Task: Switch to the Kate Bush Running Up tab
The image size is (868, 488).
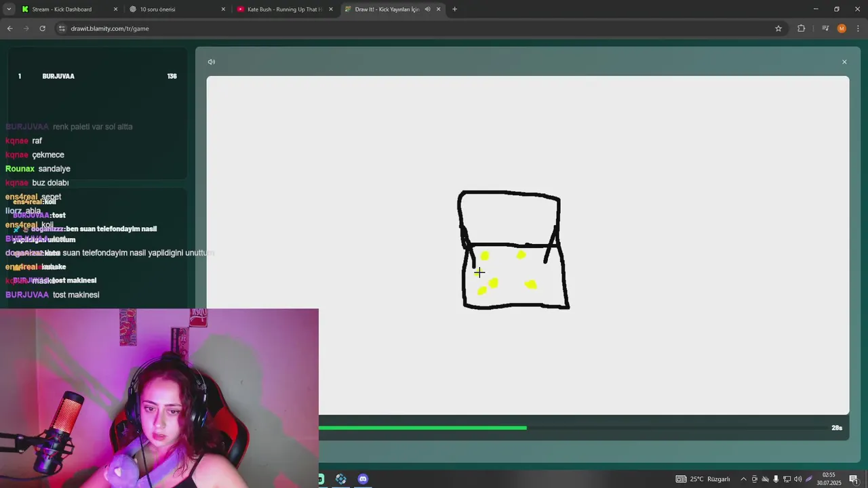Action: point(285,9)
